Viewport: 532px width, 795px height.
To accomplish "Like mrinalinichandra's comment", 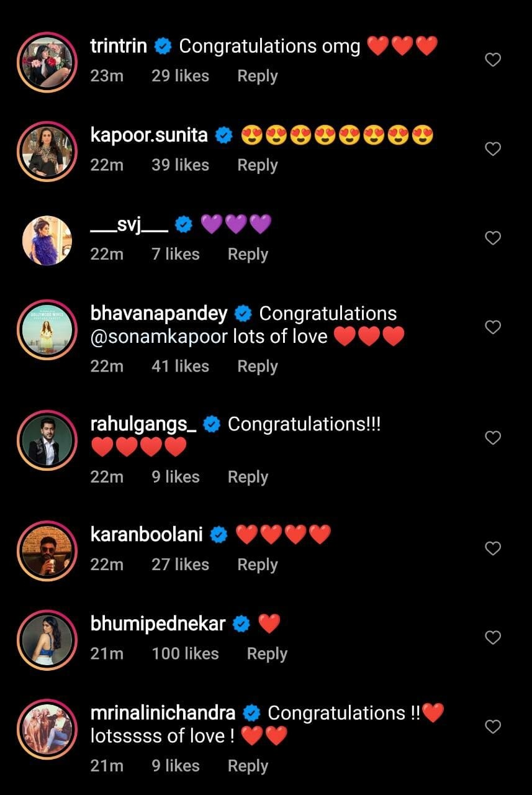I will click(x=492, y=727).
